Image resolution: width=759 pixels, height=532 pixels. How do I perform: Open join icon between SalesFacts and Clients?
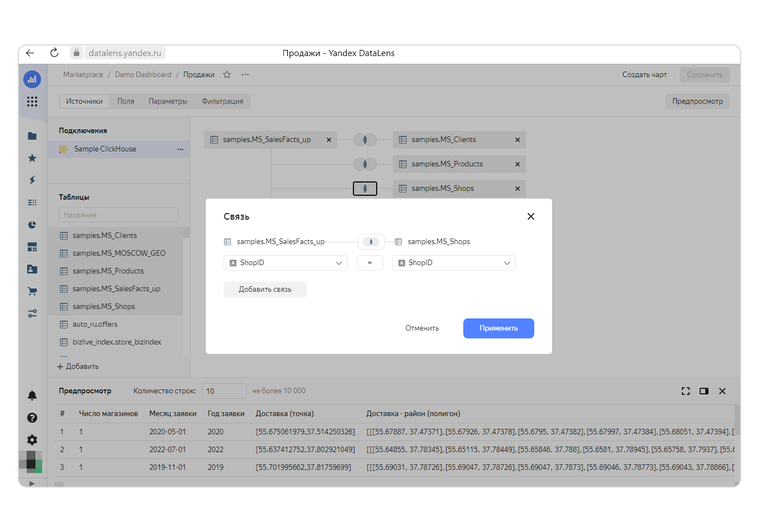365,140
